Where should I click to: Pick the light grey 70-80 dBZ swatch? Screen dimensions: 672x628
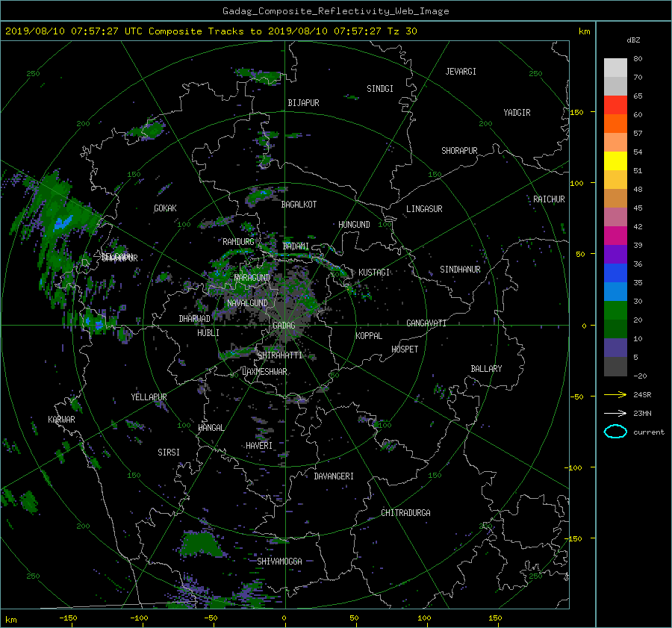(615, 67)
